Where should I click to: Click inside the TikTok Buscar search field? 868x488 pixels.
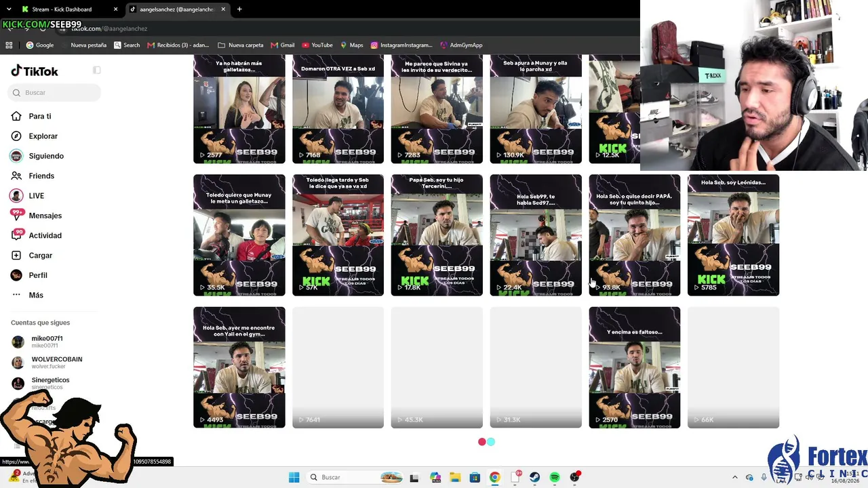click(x=56, y=93)
